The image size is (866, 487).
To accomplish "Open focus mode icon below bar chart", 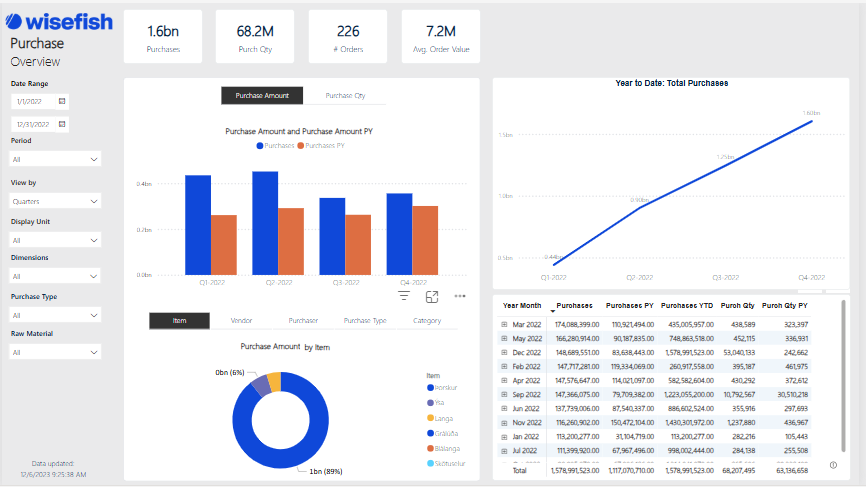I will point(432,296).
